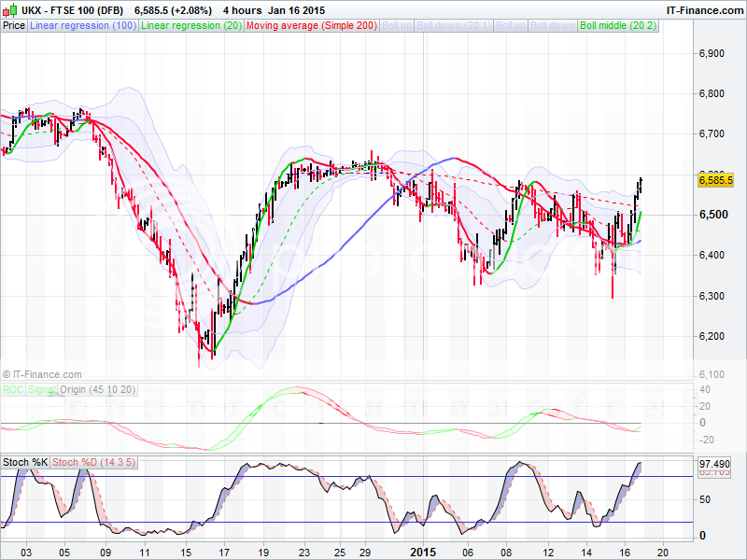Click the Origin (45 10 20) label
The height and width of the screenshot is (560, 747).
click(98, 391)
